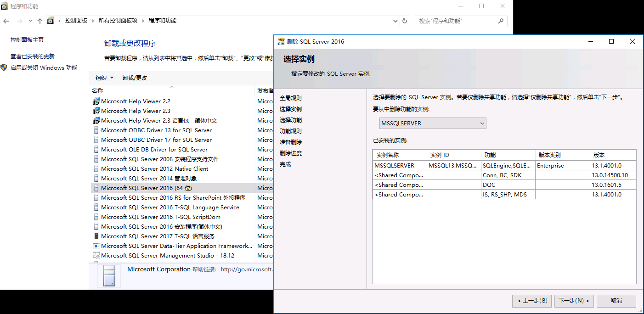Image resolution: width=644 pixels, height=314 pixels.
Task: Refresh the Programs and Features address bar
Action: [x=405, y=21]
